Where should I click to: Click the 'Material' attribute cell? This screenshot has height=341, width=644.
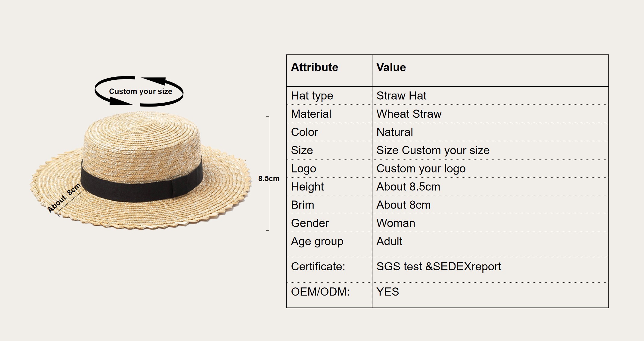[x=329, y=114]
